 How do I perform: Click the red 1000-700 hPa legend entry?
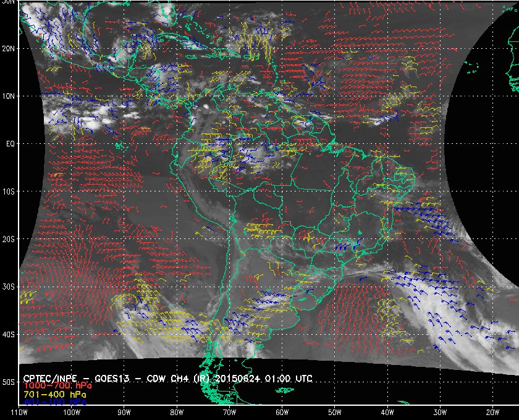57,386
